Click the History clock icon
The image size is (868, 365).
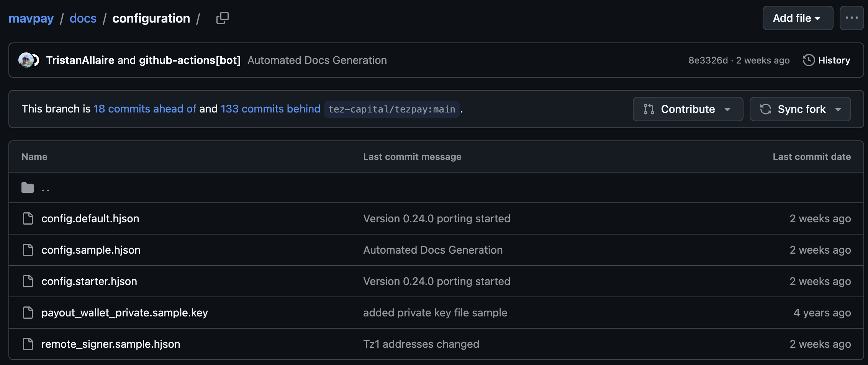click(809, 60)
